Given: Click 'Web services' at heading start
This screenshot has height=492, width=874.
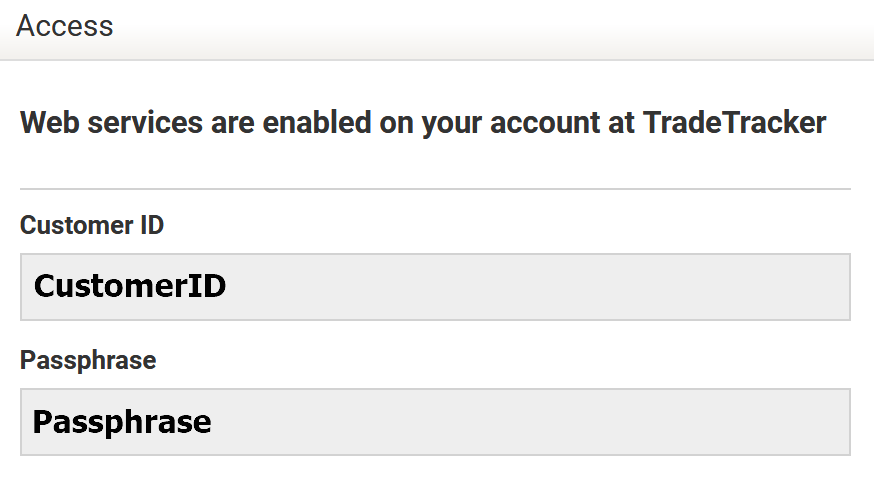Looking at the screenshot, I should [111, 122].
